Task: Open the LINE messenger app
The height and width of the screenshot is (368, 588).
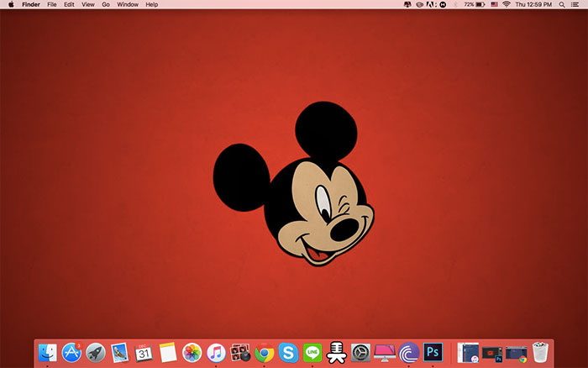Action: coord(312,353)
